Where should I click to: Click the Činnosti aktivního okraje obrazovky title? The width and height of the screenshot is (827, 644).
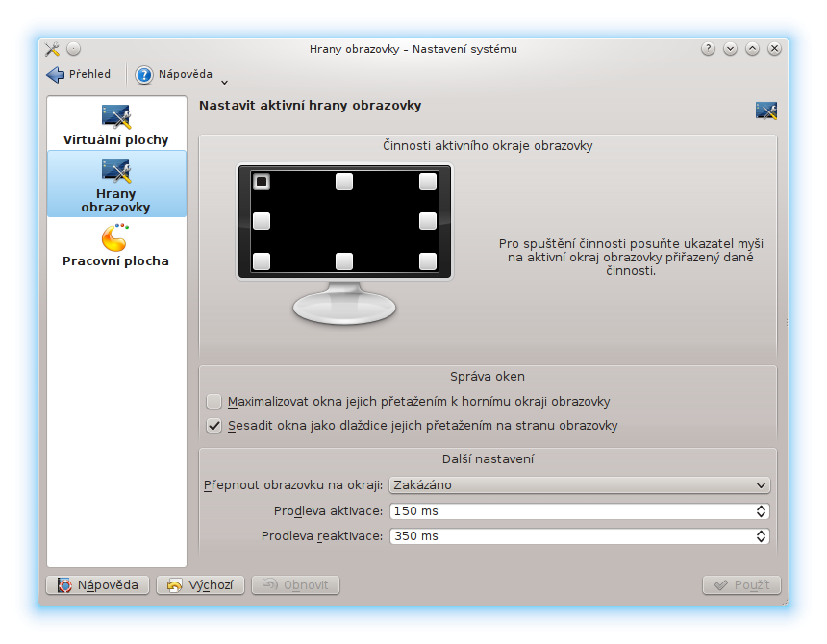[x=488, y=145]
